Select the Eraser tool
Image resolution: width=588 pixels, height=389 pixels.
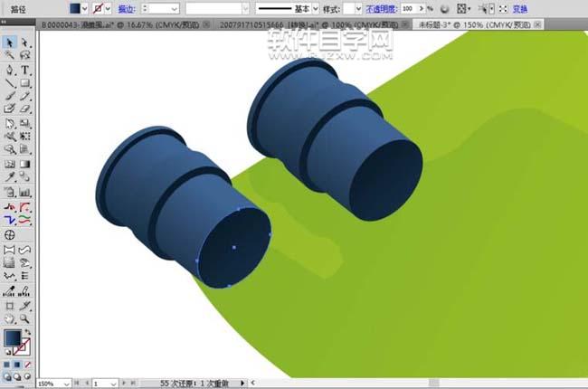tap(24, 109)
